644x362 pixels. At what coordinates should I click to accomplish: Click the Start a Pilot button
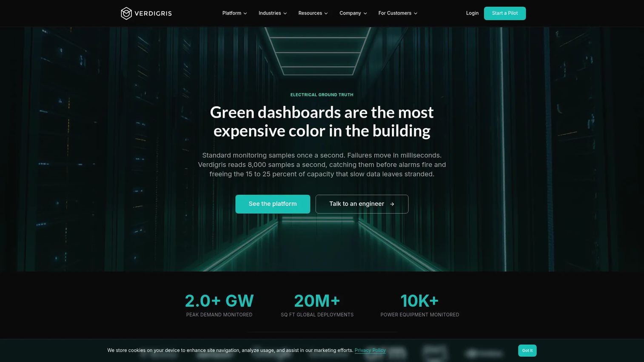(x=505, y=13)
